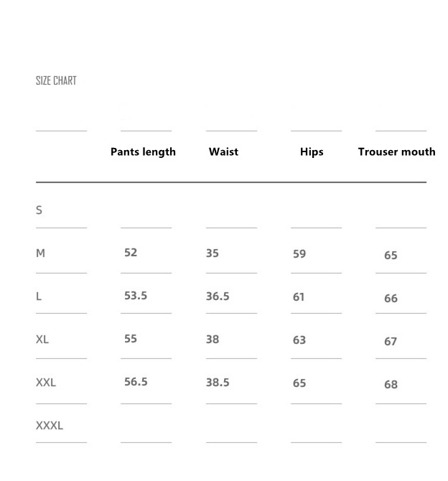Click waist value 38.5
Screen dimensions: 448x481
coord(218,383)
